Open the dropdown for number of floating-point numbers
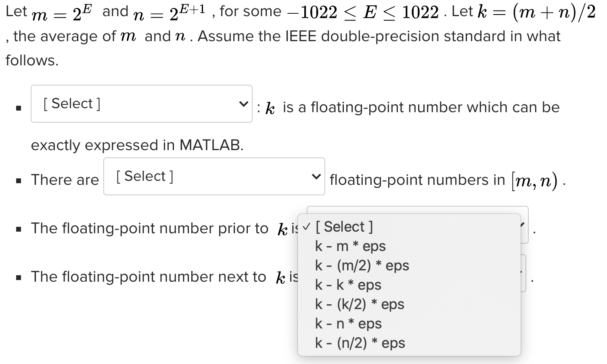 pos(214,176)
